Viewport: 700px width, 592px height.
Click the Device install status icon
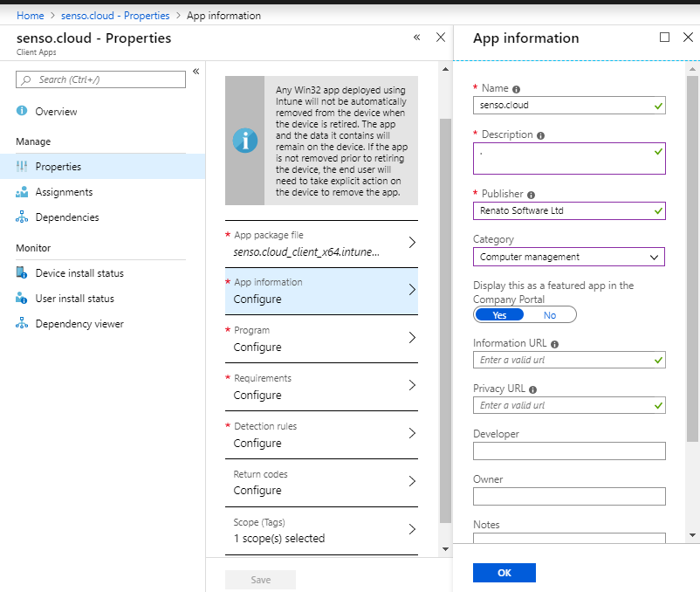22,273
